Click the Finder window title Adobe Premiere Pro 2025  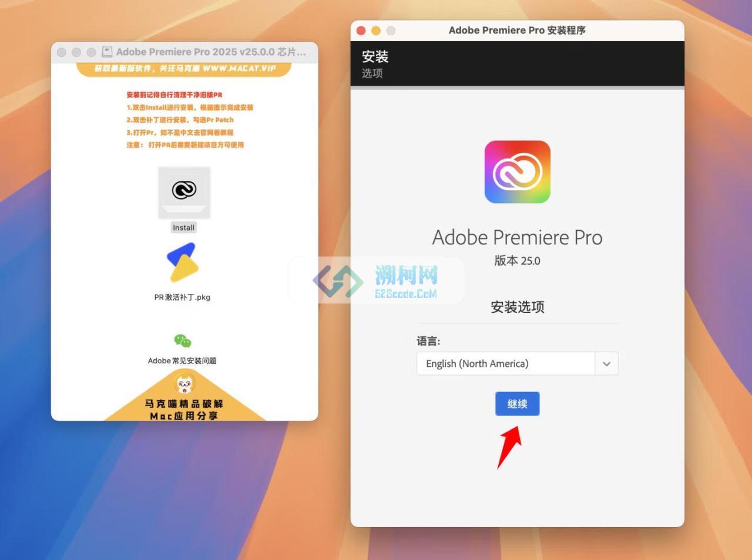(x=211, y=52)
